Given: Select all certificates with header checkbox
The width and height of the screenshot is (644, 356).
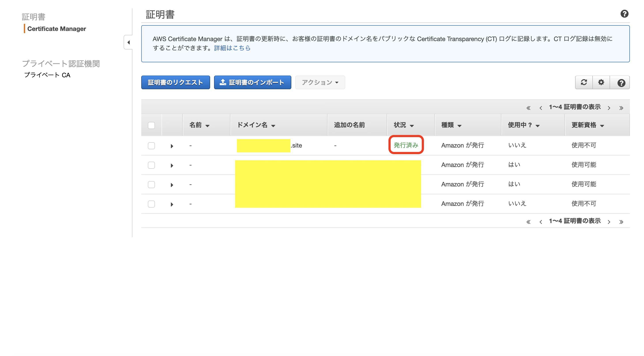Looking at the screenshot, I should (x=151, y=125).
